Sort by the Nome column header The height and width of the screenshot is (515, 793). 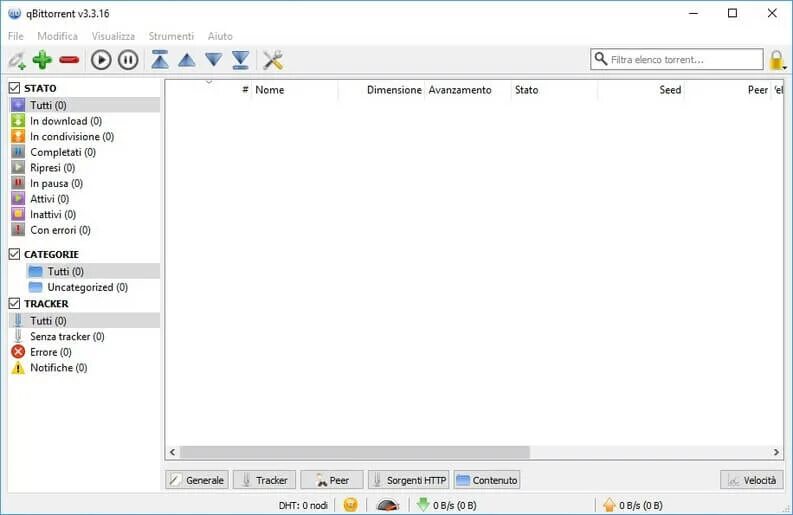[x=294, y=90]
